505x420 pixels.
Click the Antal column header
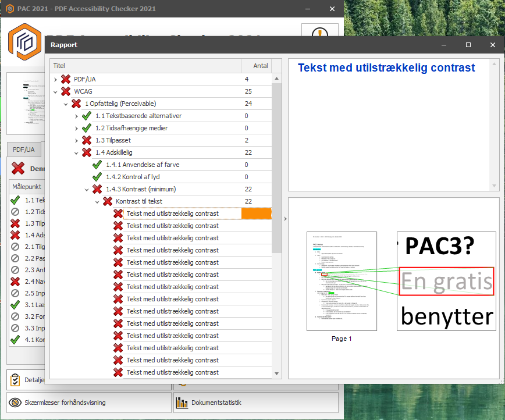pyautogui.click(x=257, y=66)
